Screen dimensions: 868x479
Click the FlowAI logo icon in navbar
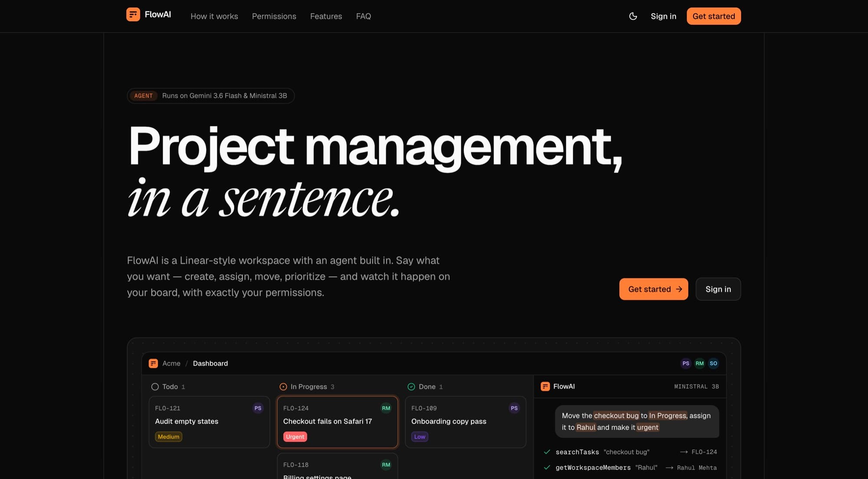coord(133,14)
